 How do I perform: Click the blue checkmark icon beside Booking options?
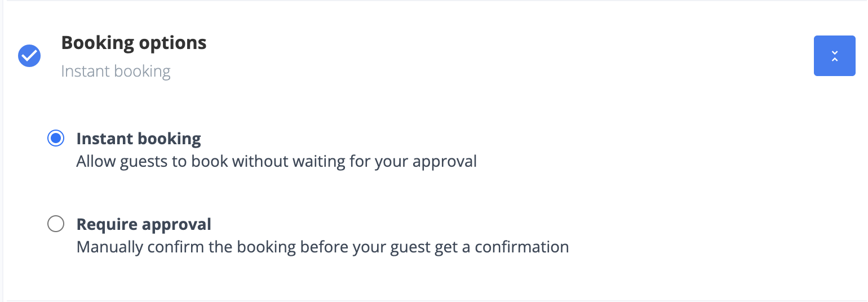tap(29, 56)
